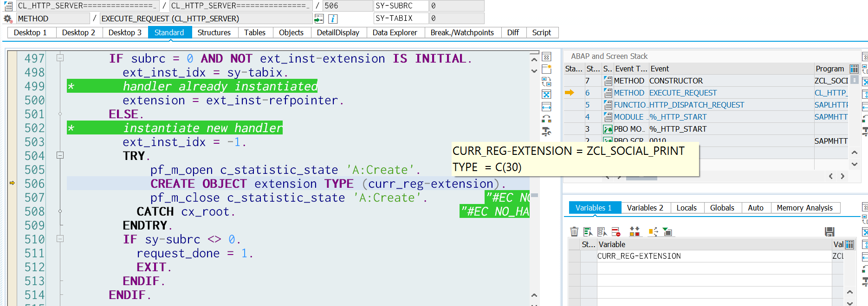Click the undo layout change icon beside editor
This screenshot has height=306, width=868.
[x=546, y=119]
